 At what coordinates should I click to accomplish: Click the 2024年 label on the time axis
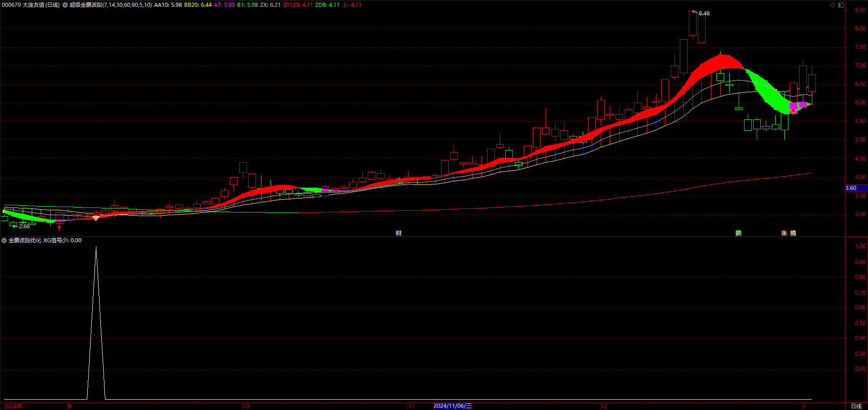[13, 406]
